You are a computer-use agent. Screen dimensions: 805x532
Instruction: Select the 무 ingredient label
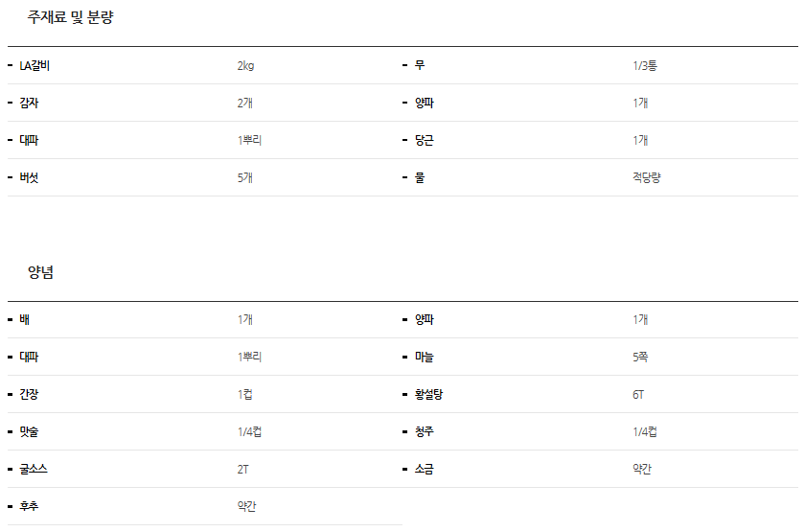pos(420,65)
